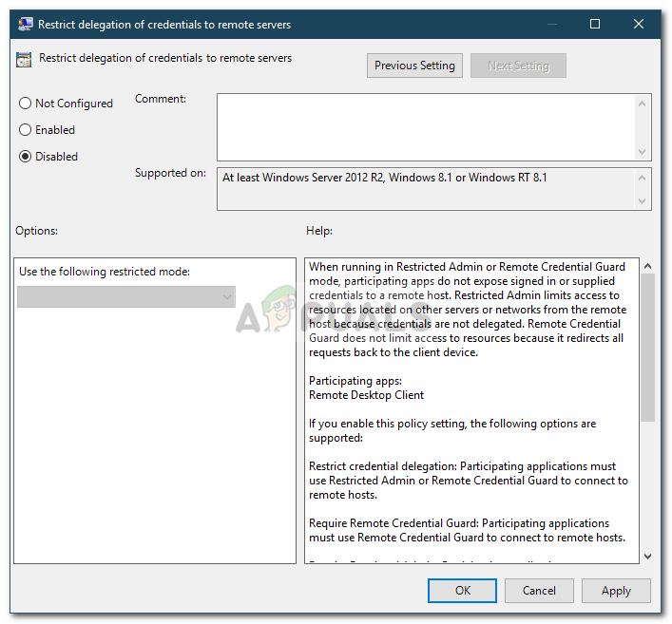Image resolution: width=672 pixels, height=624 pixels.
Task: Close the dialog with the X button
Action: pos(639,24)
